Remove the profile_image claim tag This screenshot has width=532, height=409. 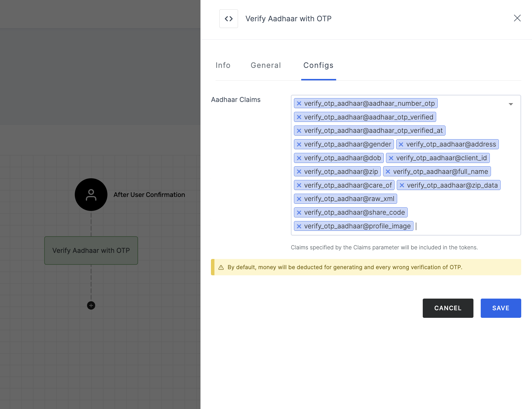pyautogui.click(x=299, y=226)
